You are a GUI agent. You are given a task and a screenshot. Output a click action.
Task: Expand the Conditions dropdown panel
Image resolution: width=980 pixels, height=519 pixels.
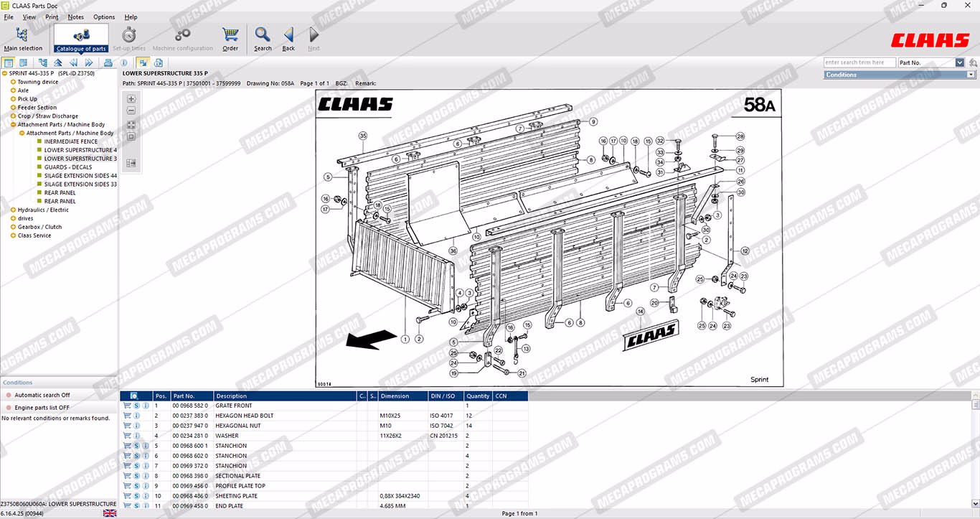971,75
